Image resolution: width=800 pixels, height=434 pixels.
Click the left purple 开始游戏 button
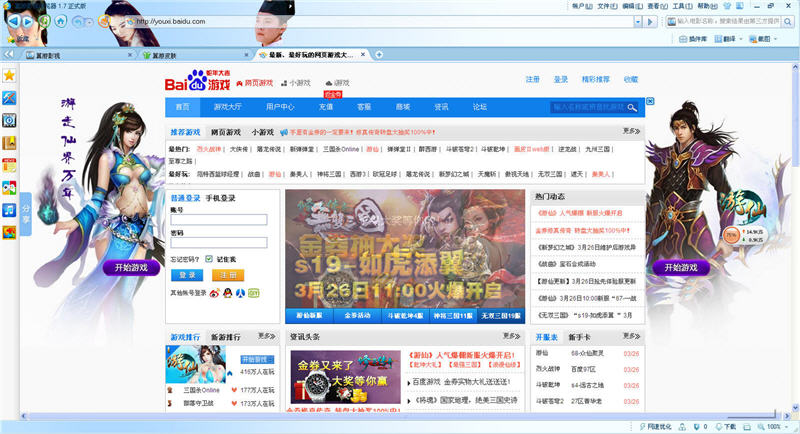[x=131, y=268]
